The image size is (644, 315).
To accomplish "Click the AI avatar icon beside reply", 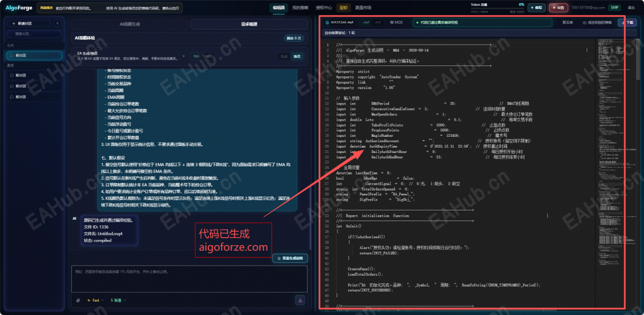I will 75,218.
